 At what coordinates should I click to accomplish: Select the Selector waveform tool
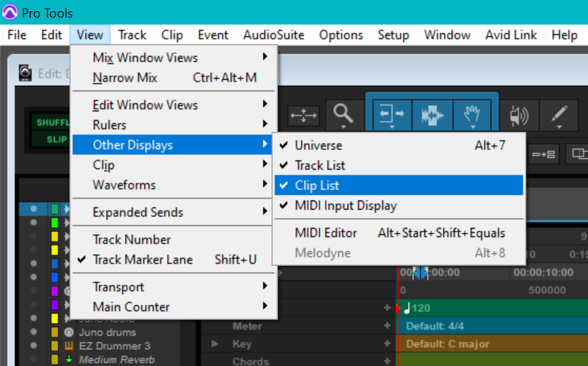coord(432,114)
